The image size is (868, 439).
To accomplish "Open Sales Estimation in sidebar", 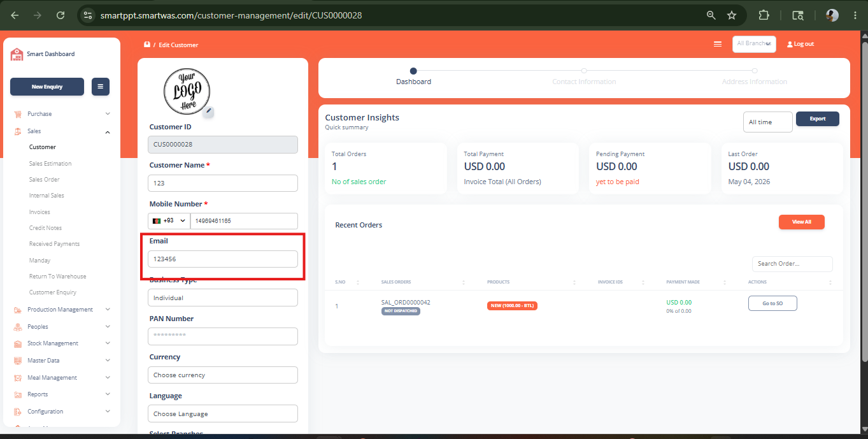I will coord(50,164).
